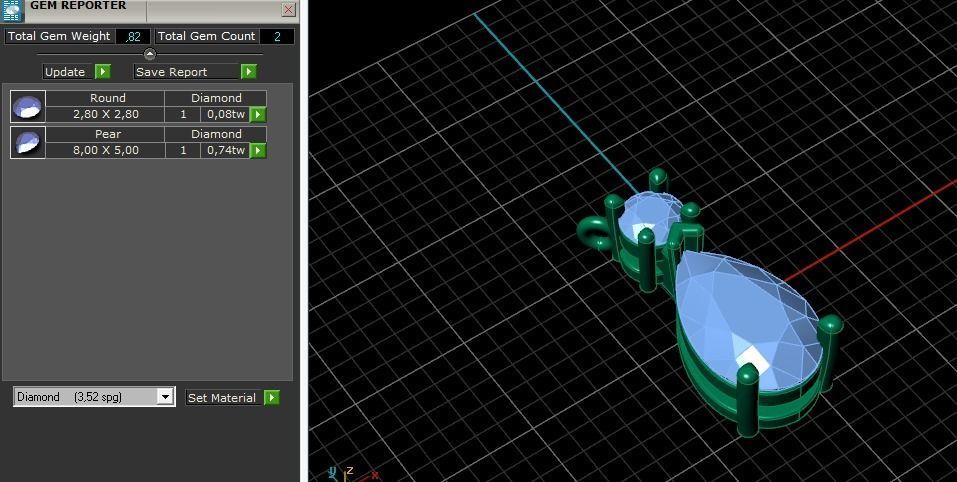Click green arrow next to Update

click(x=103, y=71)
